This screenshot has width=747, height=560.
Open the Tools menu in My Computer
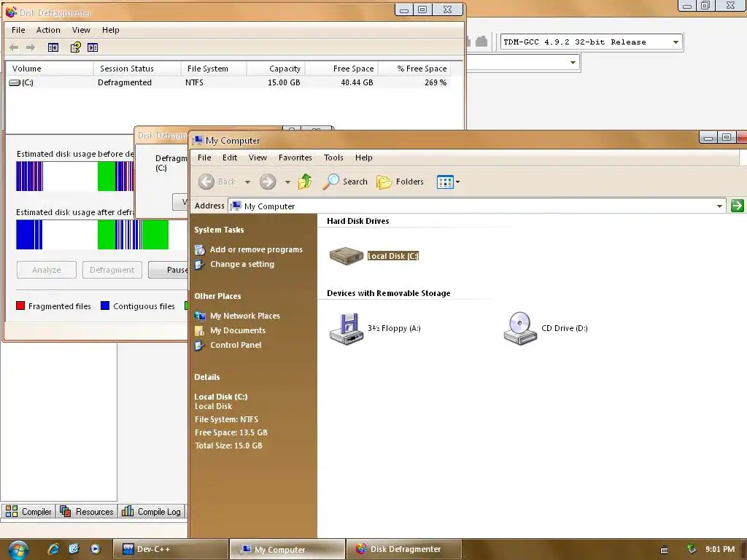pyautogui.click(x=333, y=157)
